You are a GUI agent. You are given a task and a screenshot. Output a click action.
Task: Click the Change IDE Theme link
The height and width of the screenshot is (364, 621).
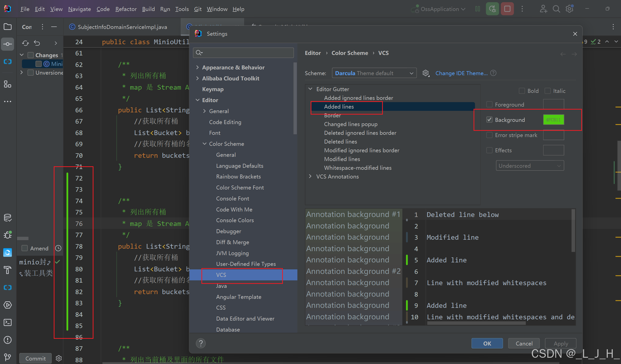point(461,73)
